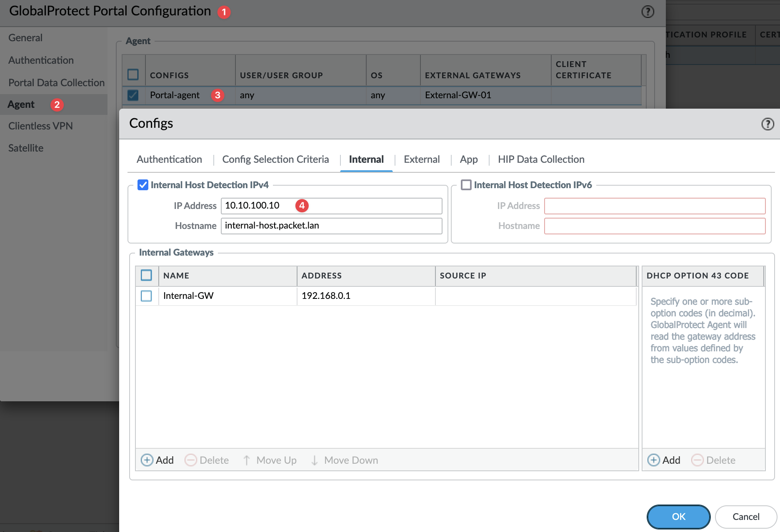Open help in the Configs dialog

767,124
